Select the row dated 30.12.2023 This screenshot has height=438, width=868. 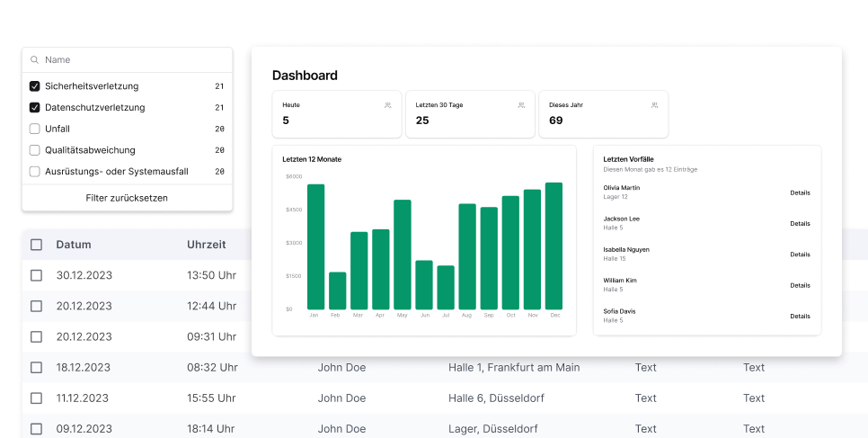[x=36, y=275]
